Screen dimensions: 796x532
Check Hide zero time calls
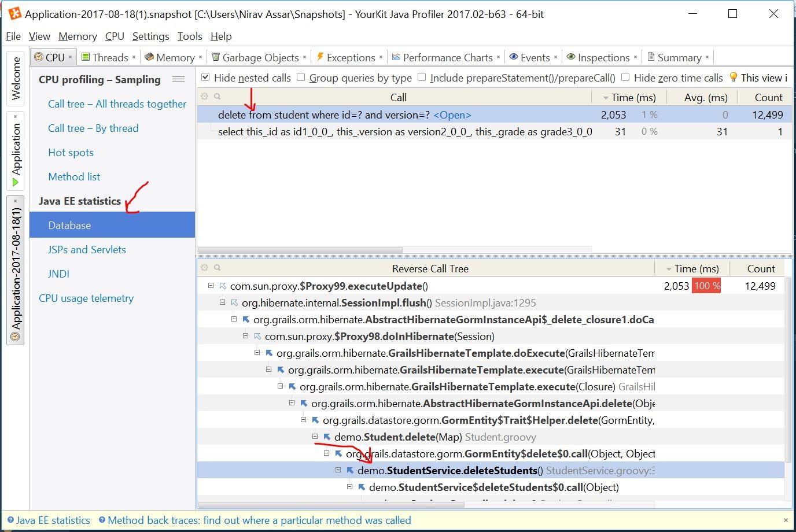pyautogui.click(x=625, y=77)
